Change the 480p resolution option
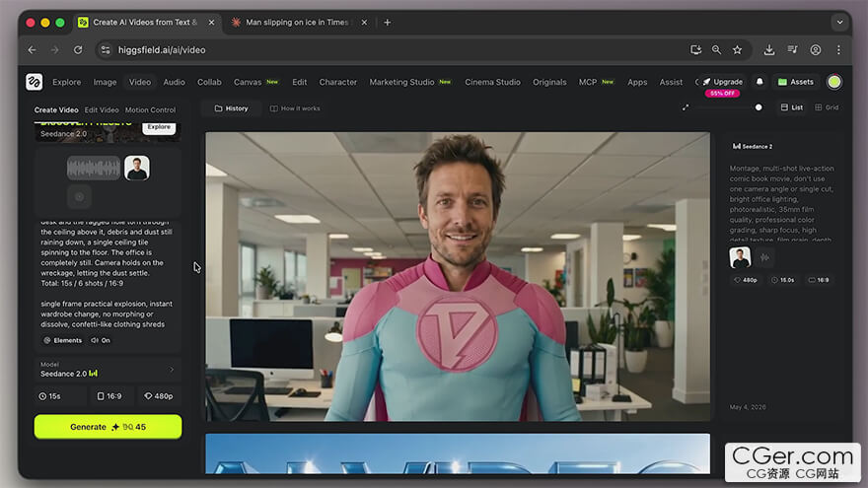868x488 pixels. click(x=159, y=396)
